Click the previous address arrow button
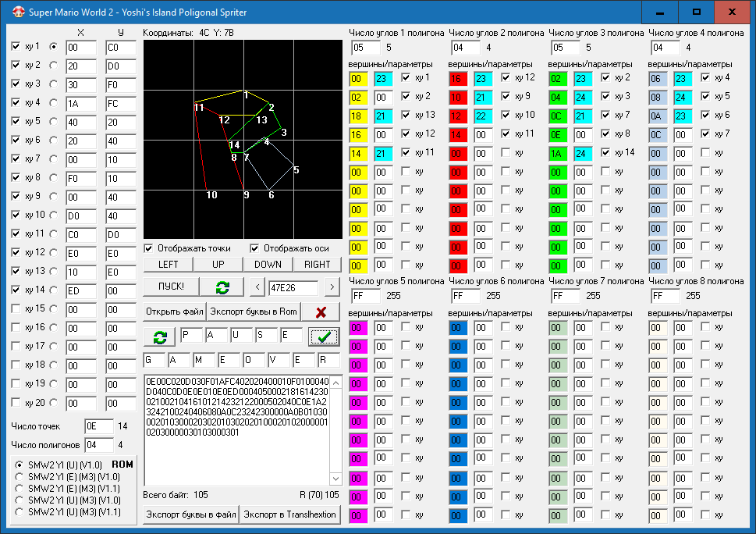Viewport: 756px width, 534px height. click(x=257, y=287)
